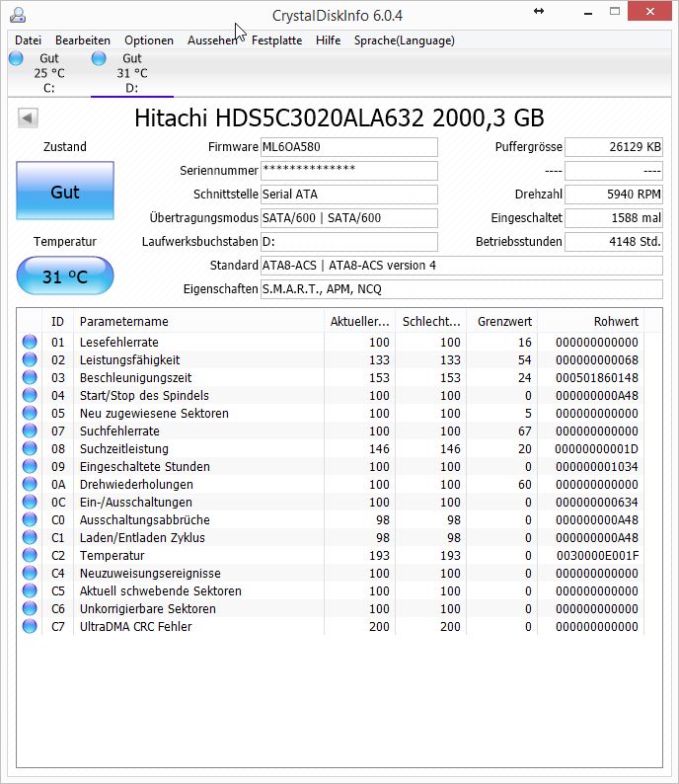679x784 pixels.
Task: Click the Aktueller... column header
Action: point(360,322)
